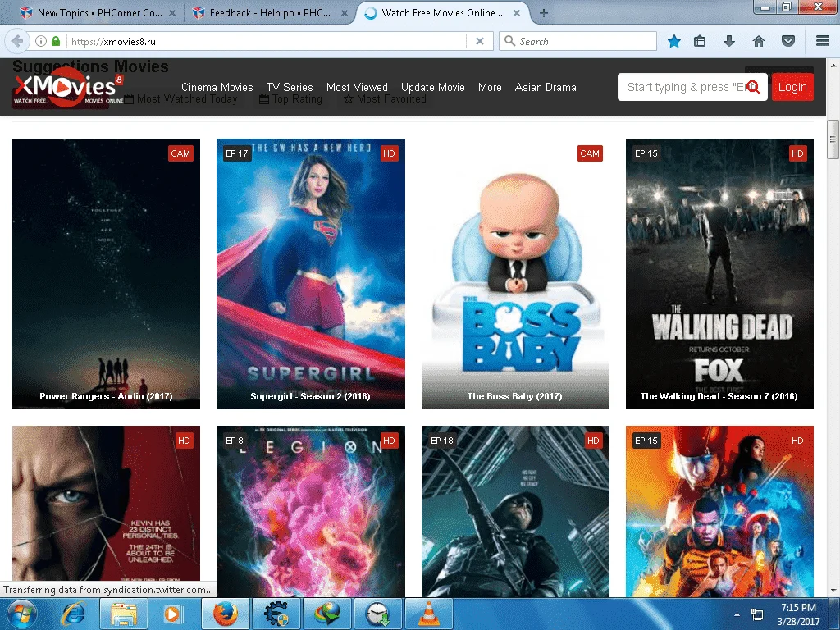Open The Walking Dead - Season 7 poster
This screenshot has height=630, width=840.
[x=719, y=274]
